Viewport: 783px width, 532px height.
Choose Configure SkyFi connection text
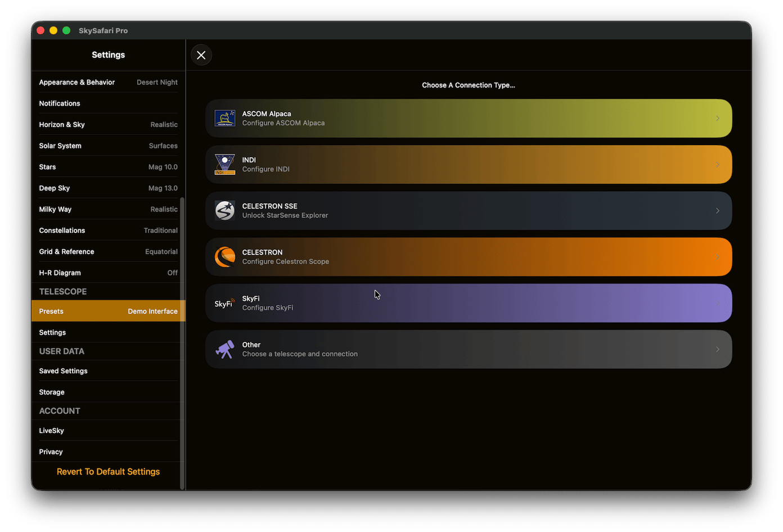pyautogui.click(x=268, y=308)
